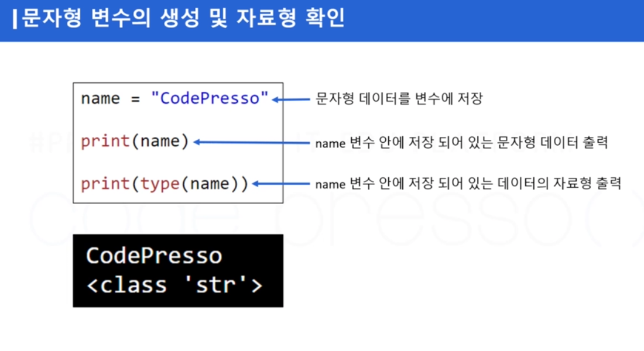Image resolution: width=644 pixels, height=351 pixels.
Task: Select the code line name = "CodePresso"
Action: [174, 98]
